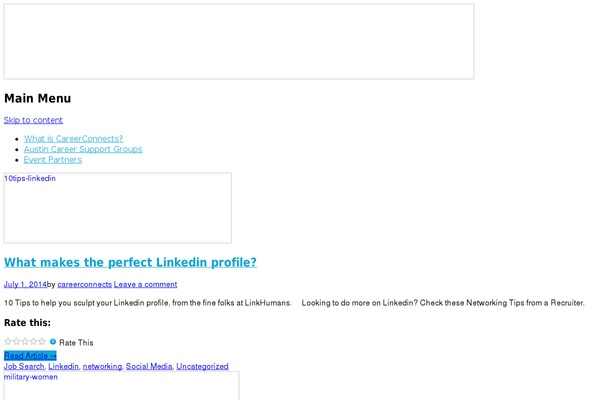
Task: Visit the careerconnects author link
Action: coord(84,284)
